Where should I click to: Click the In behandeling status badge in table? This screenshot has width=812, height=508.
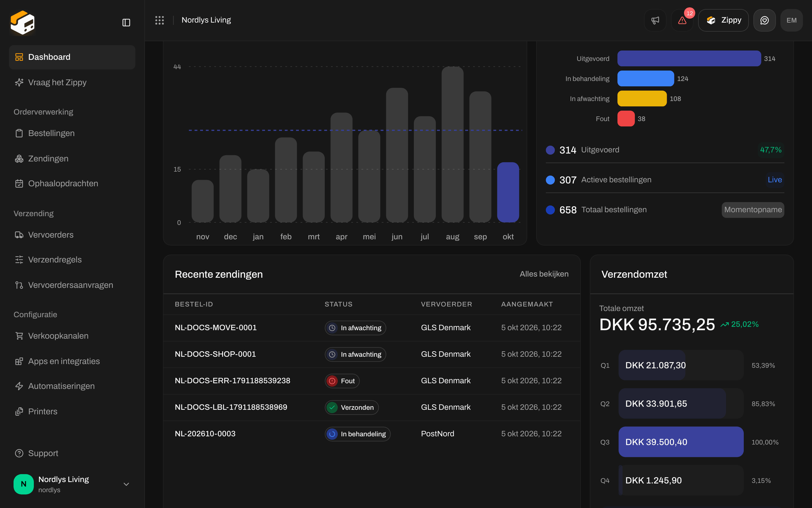tap(357, 434)
